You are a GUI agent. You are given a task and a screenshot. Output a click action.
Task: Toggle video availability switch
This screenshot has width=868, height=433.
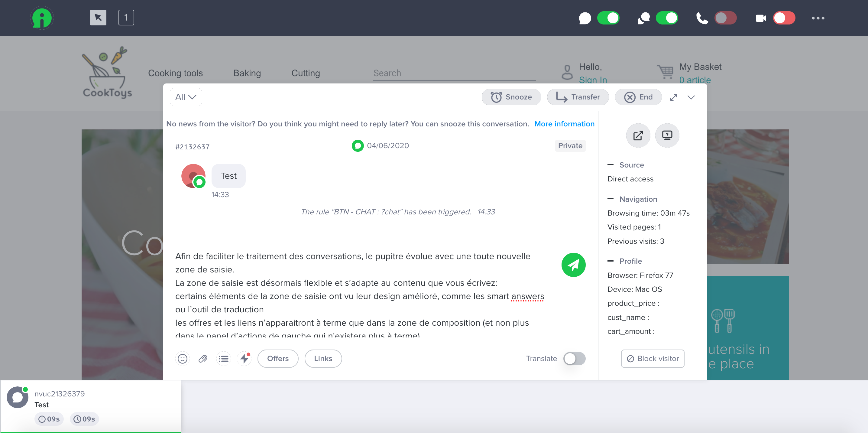pos(784,18)
